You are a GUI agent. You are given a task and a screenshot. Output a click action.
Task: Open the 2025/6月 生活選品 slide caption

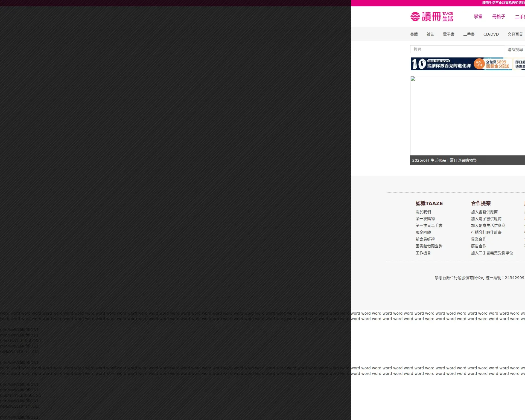click(444, 160)
